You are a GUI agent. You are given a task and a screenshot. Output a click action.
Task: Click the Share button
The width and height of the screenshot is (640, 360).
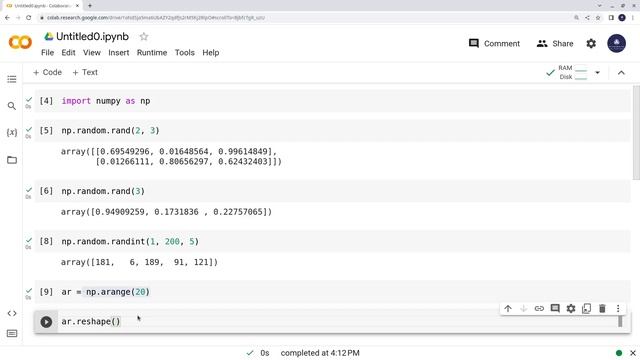(x=555, y=43)
